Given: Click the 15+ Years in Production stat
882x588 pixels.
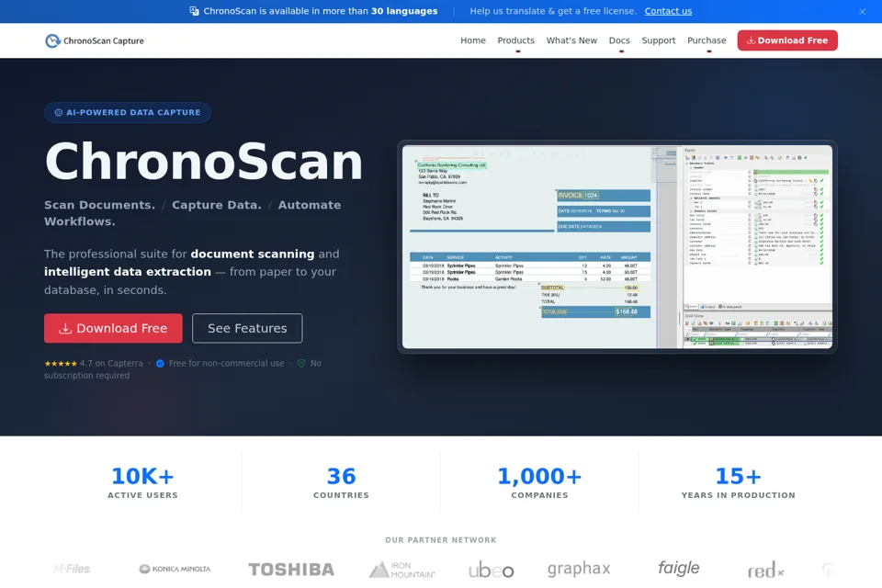Looking at the screenshot, I should pyautogui.click(x=738, y=482).
